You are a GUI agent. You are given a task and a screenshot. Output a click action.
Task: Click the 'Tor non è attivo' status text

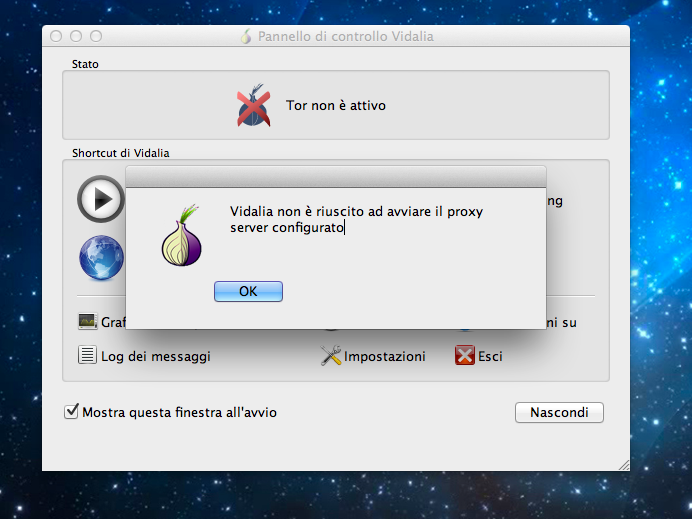pos(336,105)
